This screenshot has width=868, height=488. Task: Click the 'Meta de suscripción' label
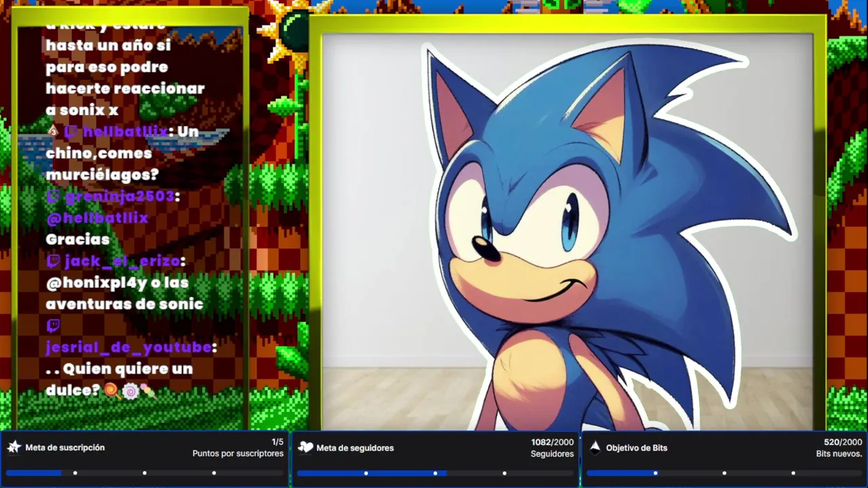pos(65,447)
